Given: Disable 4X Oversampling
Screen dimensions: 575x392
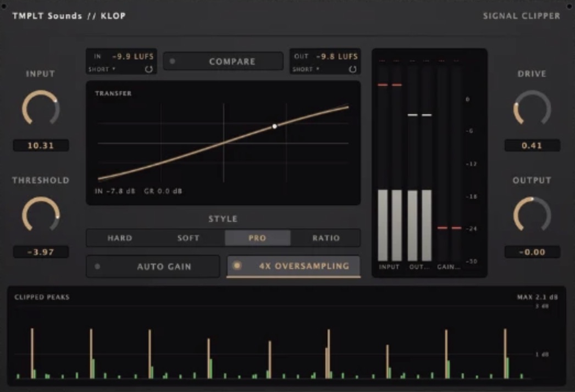Looking at the screenshot, I should coord(294,266).
